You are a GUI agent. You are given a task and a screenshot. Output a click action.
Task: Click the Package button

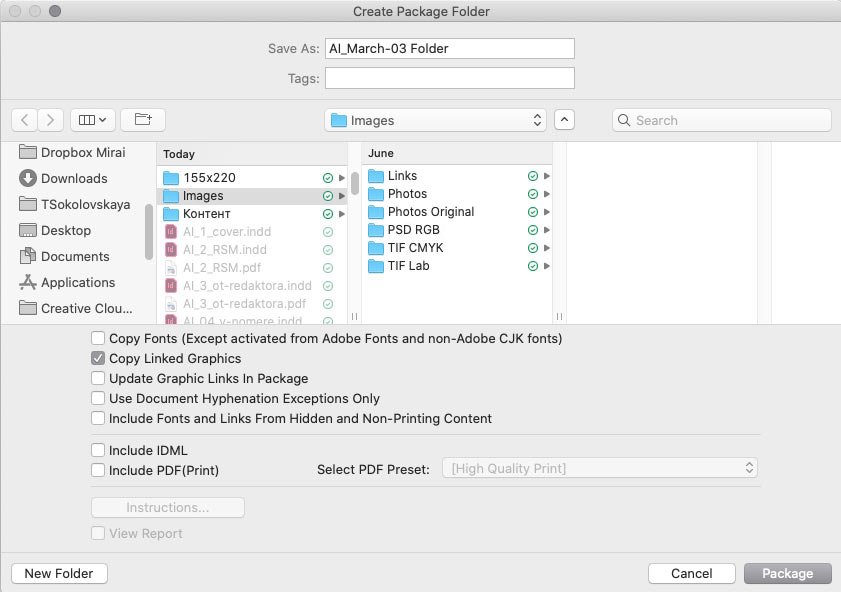(x=787, y=573)
